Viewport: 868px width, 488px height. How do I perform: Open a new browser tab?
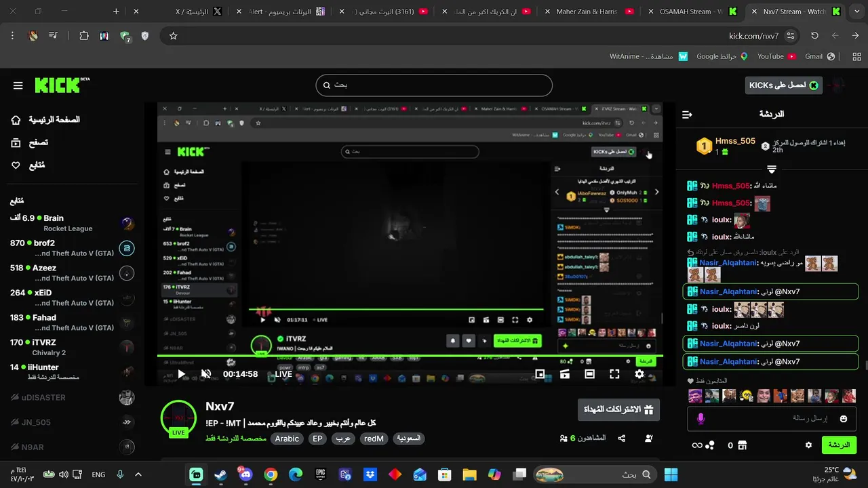click(x=116, y=12)
